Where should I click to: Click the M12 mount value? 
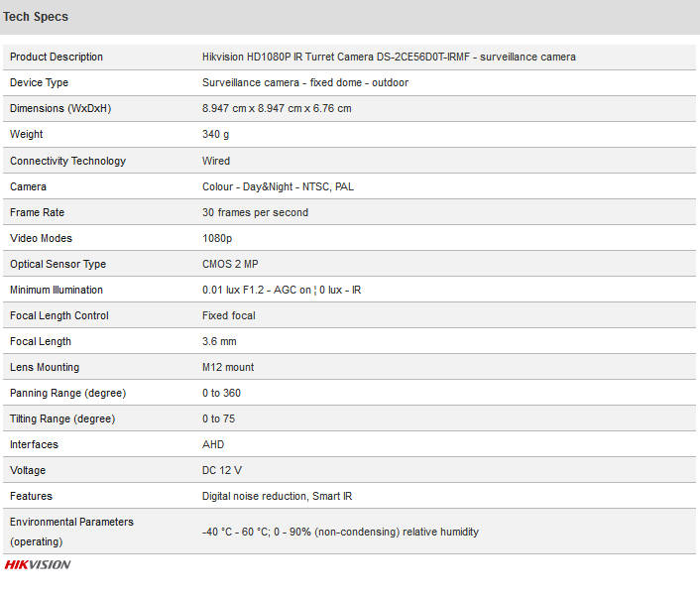[x=228, y=367]
